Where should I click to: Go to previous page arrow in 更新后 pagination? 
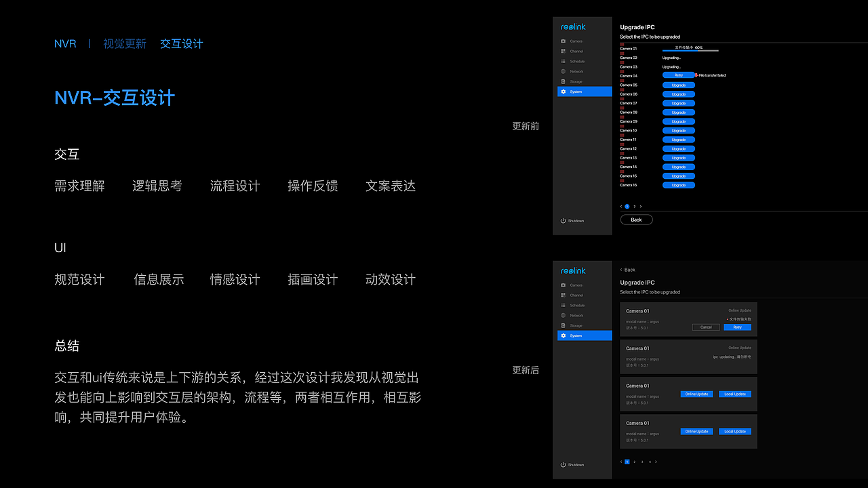click(621, 462)
